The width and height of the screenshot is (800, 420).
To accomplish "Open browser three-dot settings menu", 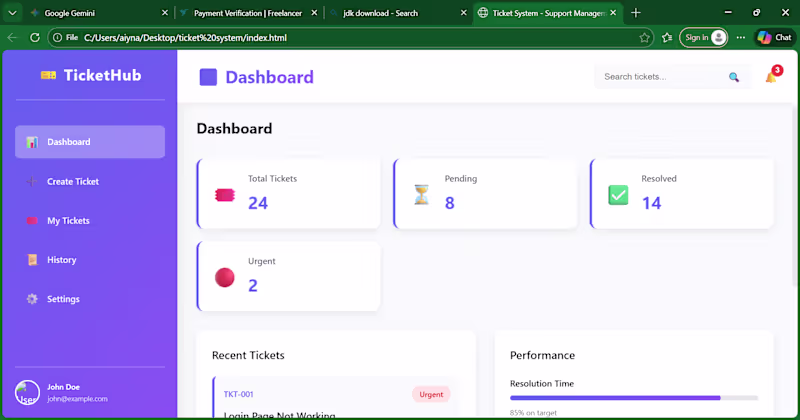I will click(x=741, y=37).
